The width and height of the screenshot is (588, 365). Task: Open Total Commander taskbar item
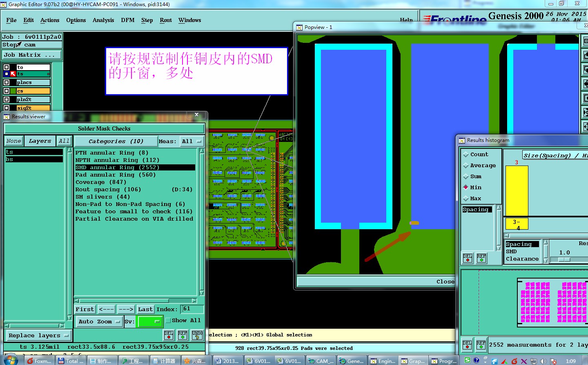tap(71, 361)
